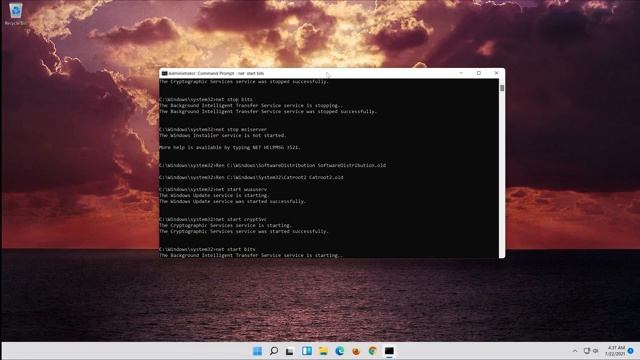Launch Microsoft Edge from the taskbar
Image resolution: width=640 pixels, height=360 pixels.
[340, 351]
